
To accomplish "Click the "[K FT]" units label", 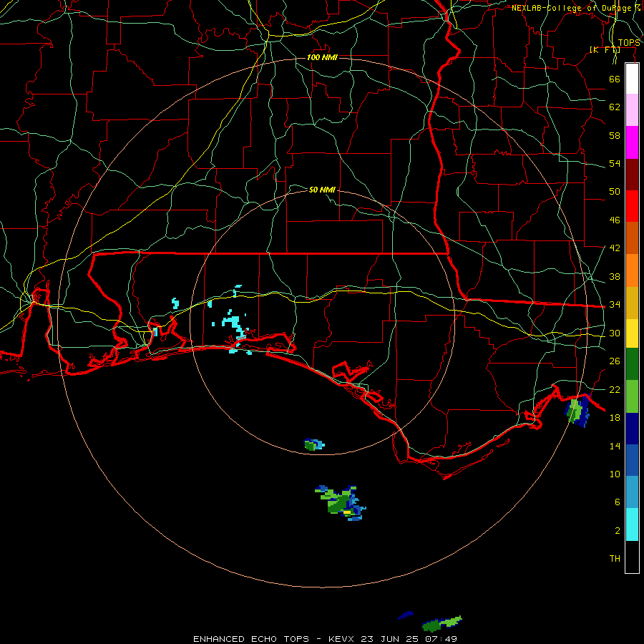I will 605,49.
